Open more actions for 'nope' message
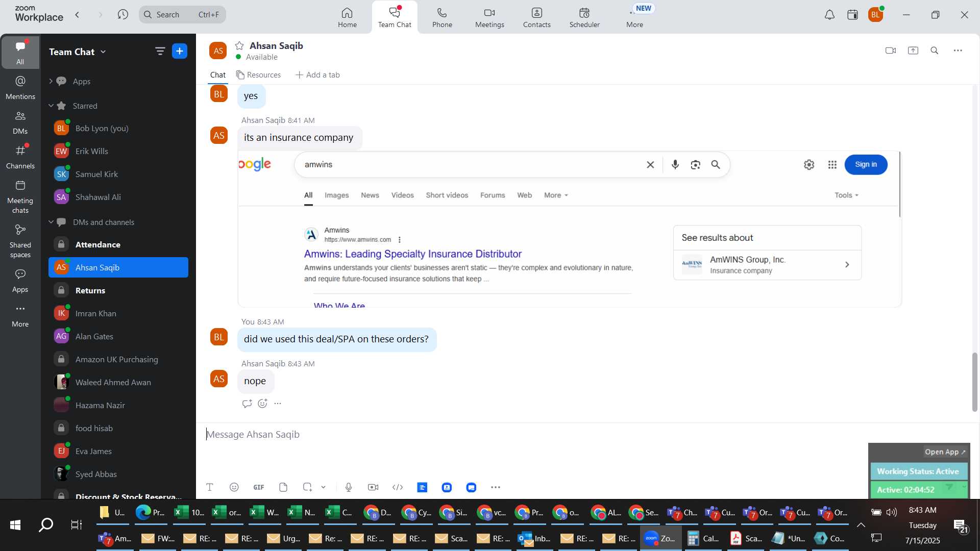 [278, 404]
